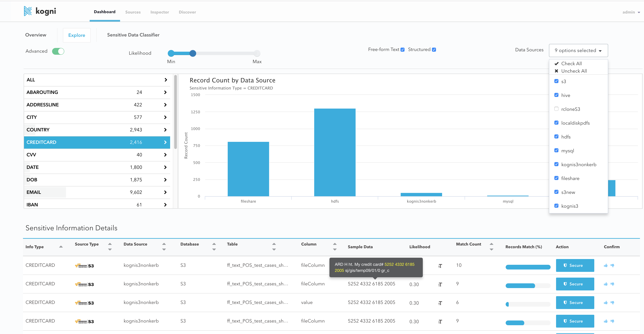The width and height of the screenshot is (644, 334).
Task: Click thumbs up icon in first table row
Action: point(605,265)
